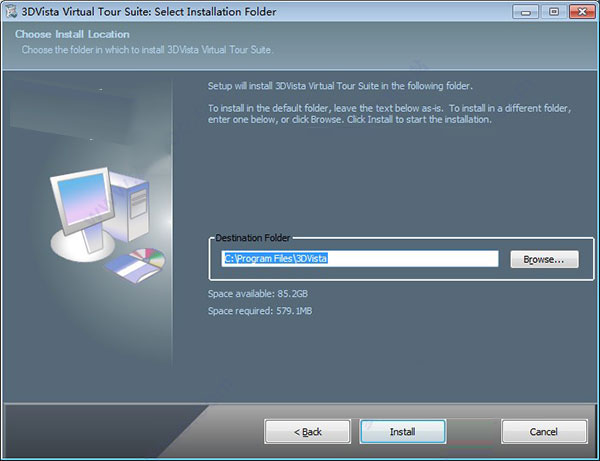Click the installer icon in title bar
The image size is (600, 461).
tap(11, 11)
